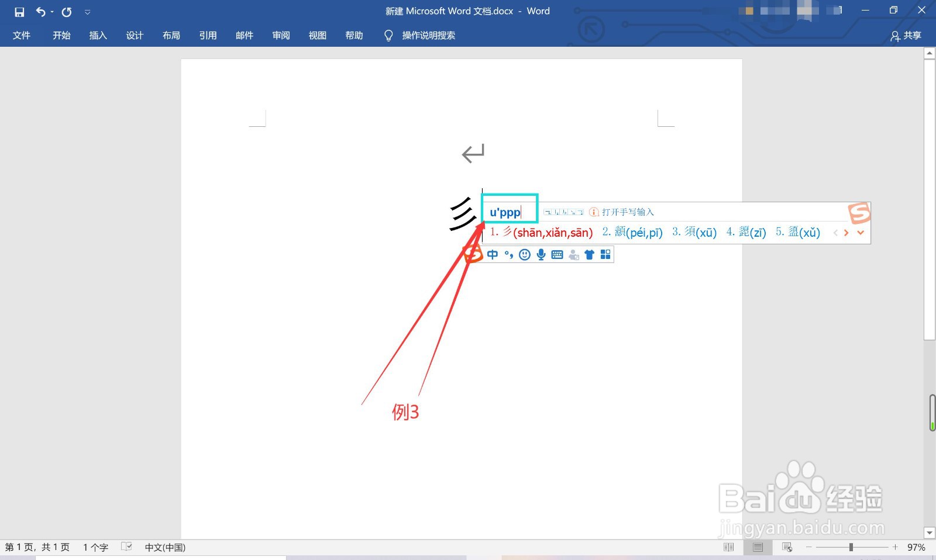Open the 审阅 ribbon tab

click(281, 36)
